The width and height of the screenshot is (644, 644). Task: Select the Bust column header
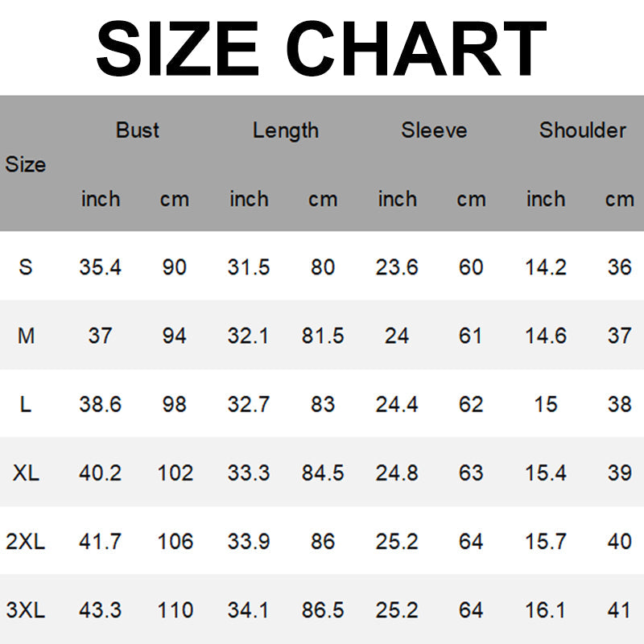click(x=138, y=130)
